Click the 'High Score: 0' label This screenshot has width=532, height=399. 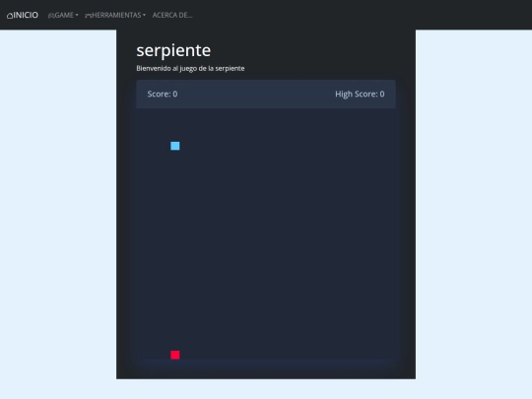360,94
